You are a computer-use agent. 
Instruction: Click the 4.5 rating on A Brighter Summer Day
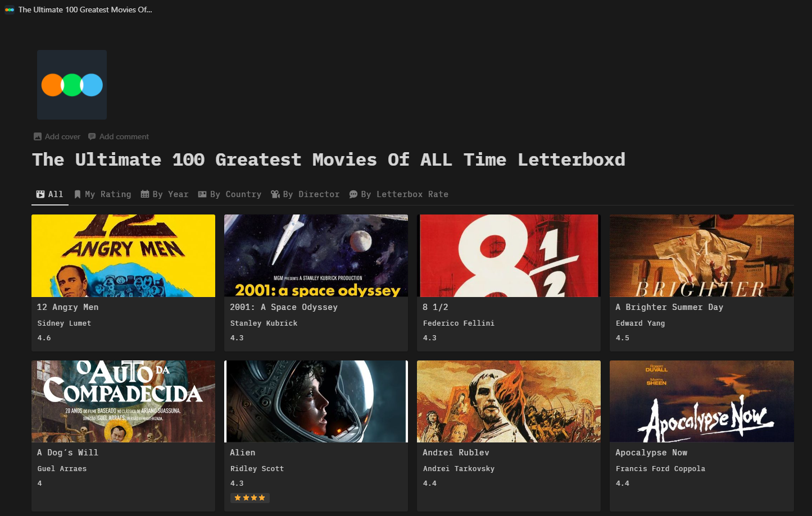pos(623,338)
